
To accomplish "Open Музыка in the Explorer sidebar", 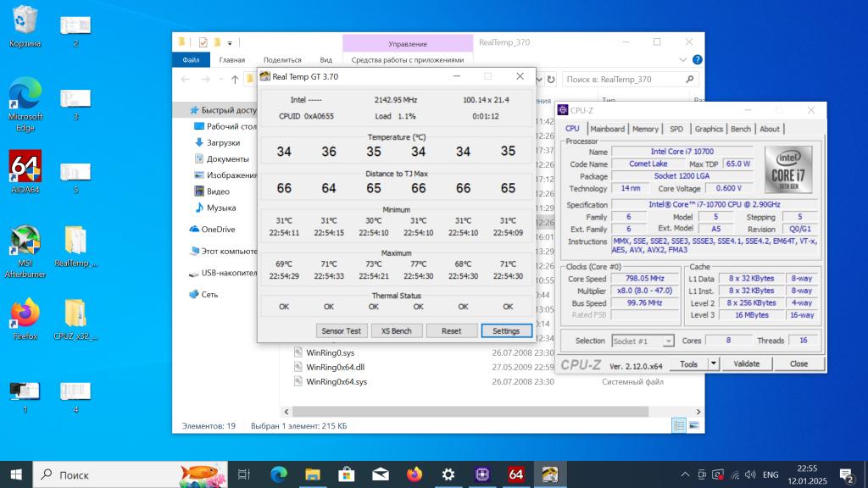I will coord(215,208).
